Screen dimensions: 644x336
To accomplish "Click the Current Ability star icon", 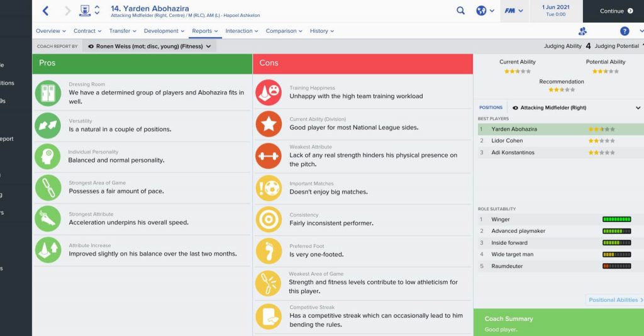I will (269, 124).
